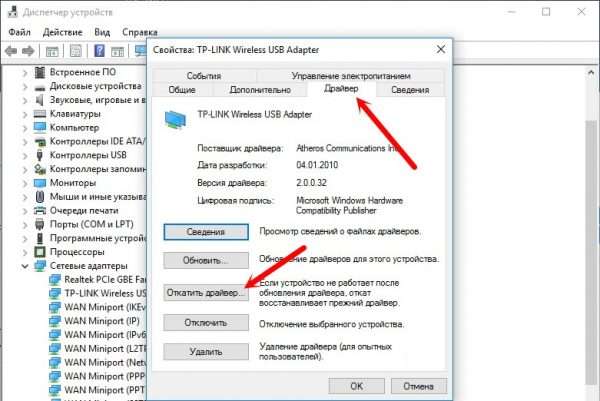
Task: Click the Обновить driver button
Action: coord(204,260)
